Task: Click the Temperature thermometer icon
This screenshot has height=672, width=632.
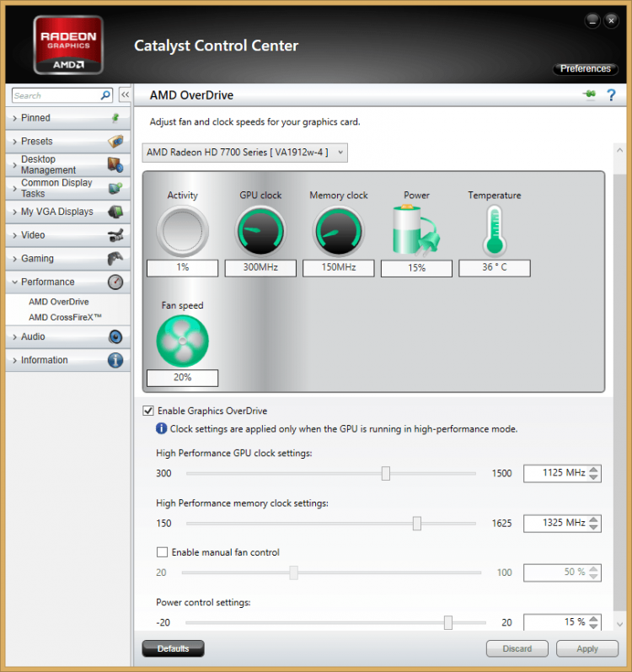Action: coord(494,230)
